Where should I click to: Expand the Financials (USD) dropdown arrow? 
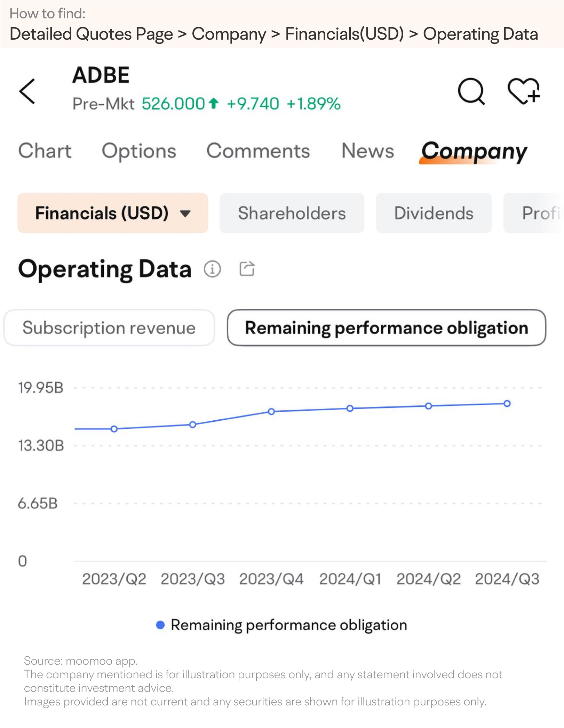point(185,213)
